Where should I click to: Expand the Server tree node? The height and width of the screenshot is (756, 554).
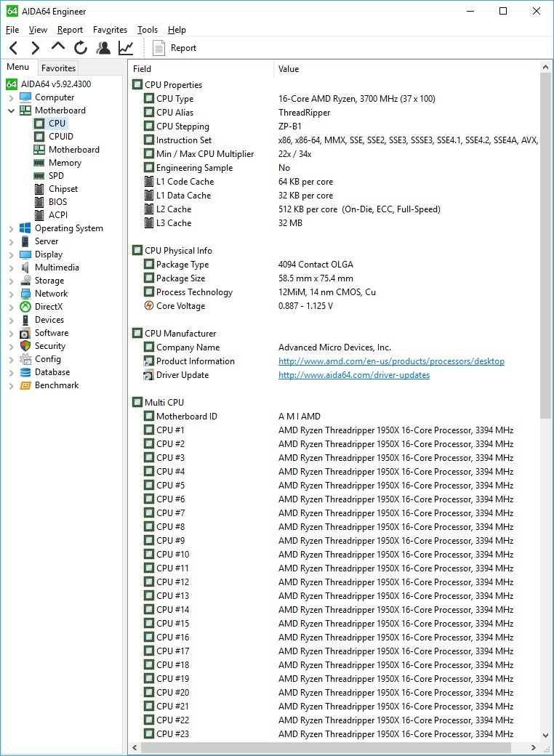point(11,241)
